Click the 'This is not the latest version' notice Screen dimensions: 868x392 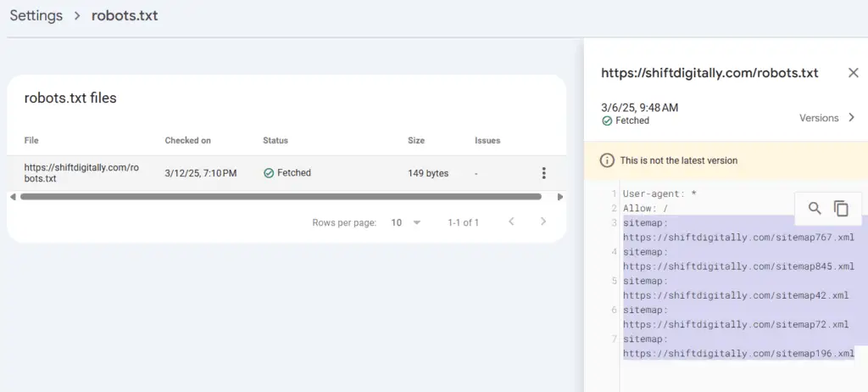(679, 160)
